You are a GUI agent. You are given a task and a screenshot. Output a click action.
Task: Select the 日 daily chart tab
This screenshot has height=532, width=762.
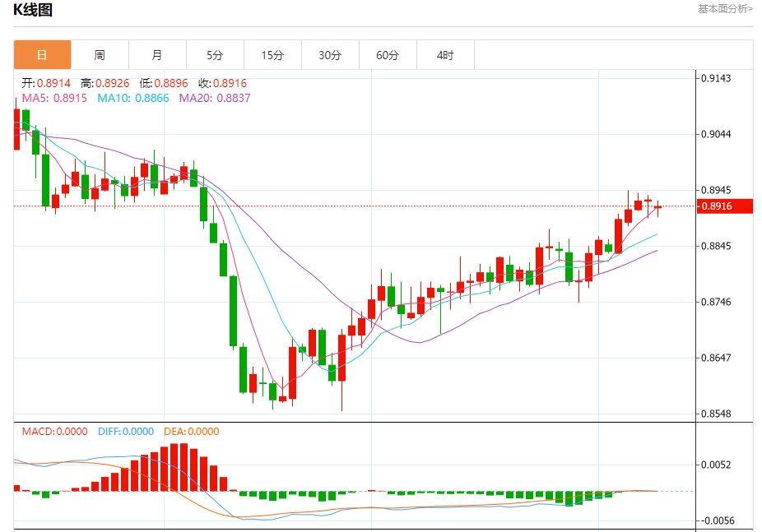[42, 55]
